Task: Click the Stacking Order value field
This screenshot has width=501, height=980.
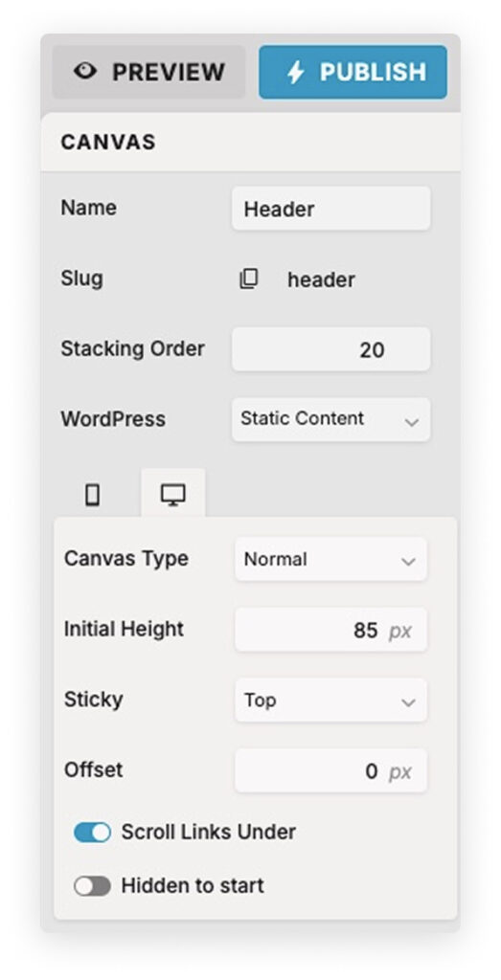Action: (330, 349)
